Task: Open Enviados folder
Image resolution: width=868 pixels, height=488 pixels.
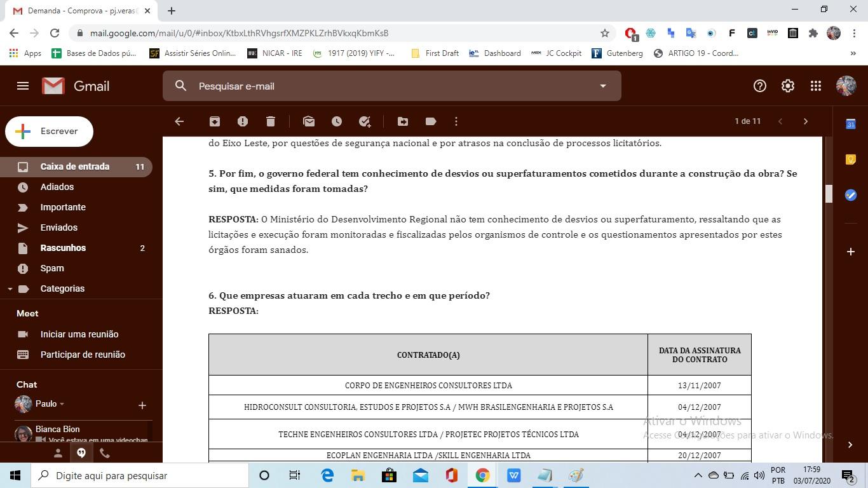Action: 76,227
